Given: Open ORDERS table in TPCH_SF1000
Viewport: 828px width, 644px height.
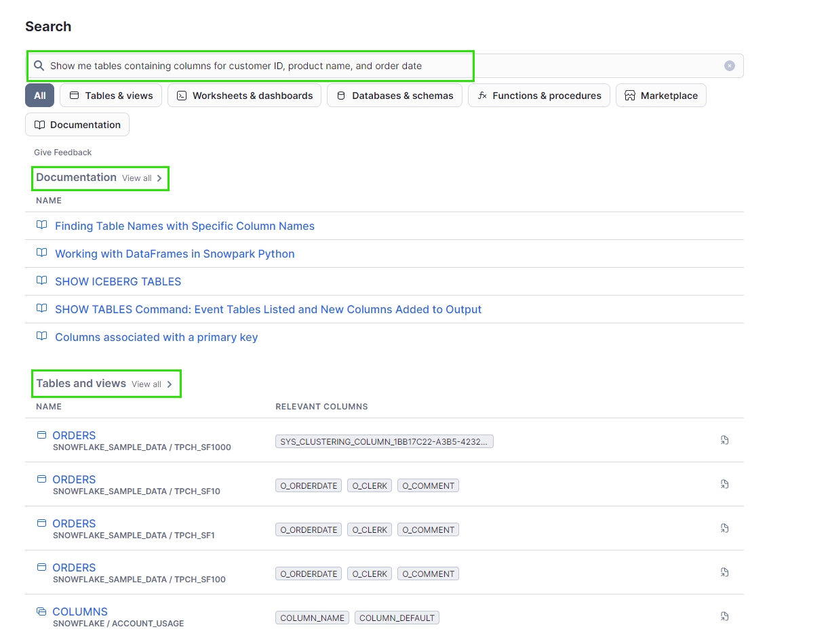Looking at the screenshot, I should coord(74,435).
